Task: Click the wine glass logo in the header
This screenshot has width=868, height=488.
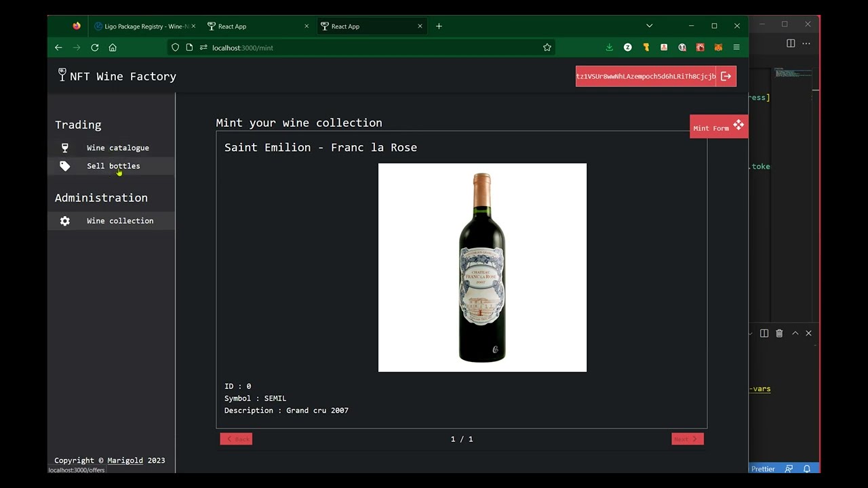Action: coord(62,74)
